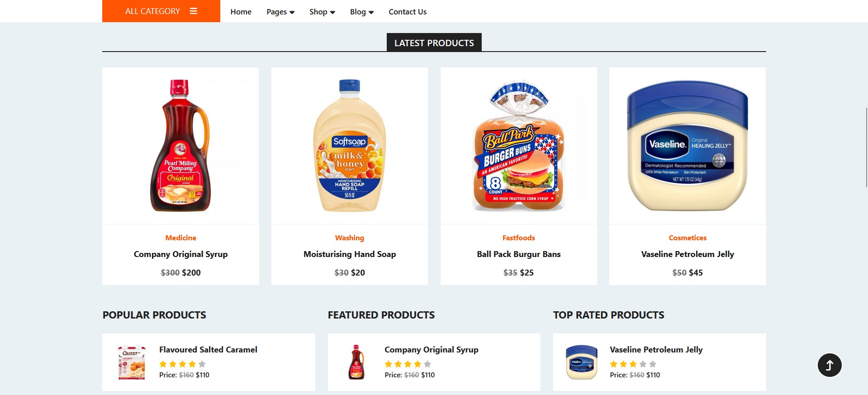
Task: Expand the Shop dropdown menu
Action: click(322, 12)
